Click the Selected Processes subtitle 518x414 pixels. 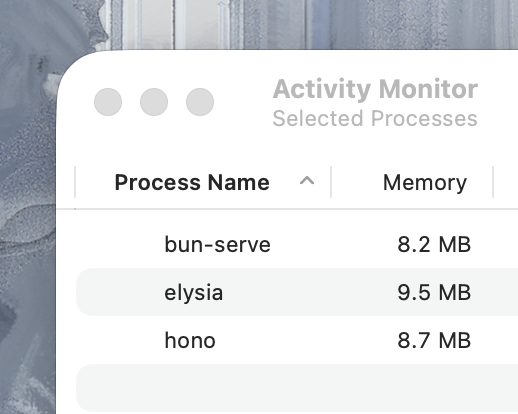[375, 118]
